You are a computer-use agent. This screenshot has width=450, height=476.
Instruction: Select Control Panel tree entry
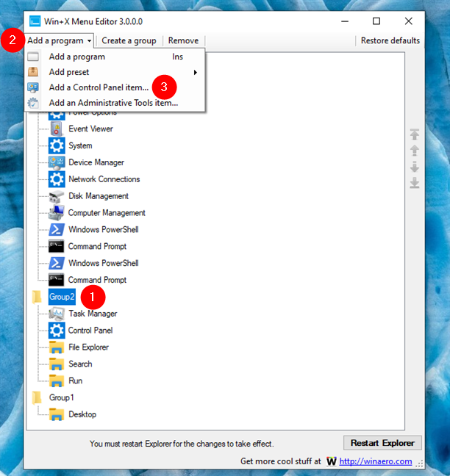coord(90,331)
